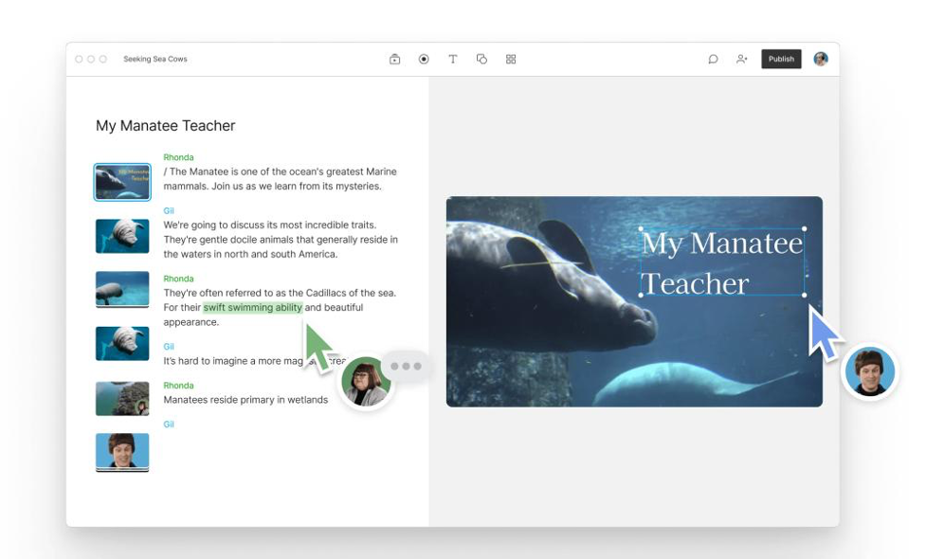Click the highlighted text 'swift swimming ability'
Screen dimensions: 926x560
coord(252,308)
